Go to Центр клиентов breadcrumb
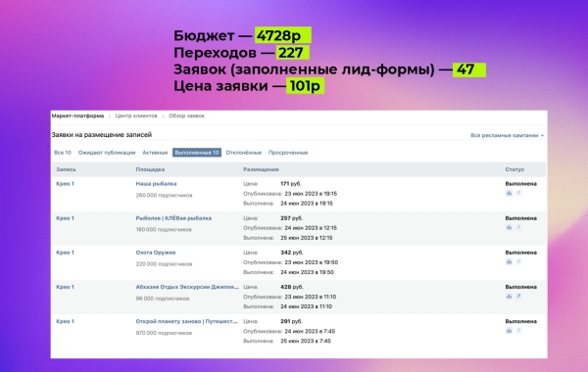This screenshot has width=588, height=372. click(136, 116)
